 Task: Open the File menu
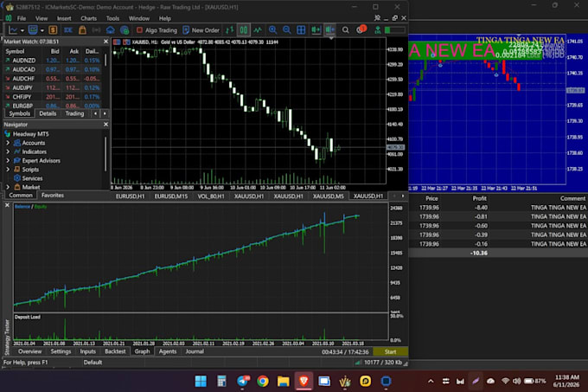pyautogui.click(x=22, y=18)
